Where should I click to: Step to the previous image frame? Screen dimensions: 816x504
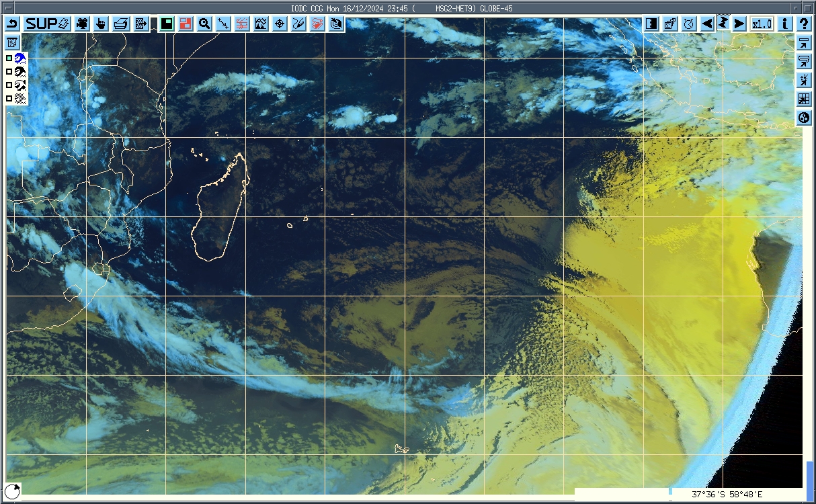707,24
